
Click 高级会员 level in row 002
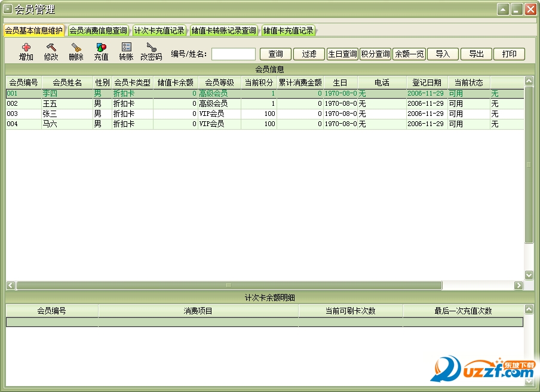tap(213, 104)
